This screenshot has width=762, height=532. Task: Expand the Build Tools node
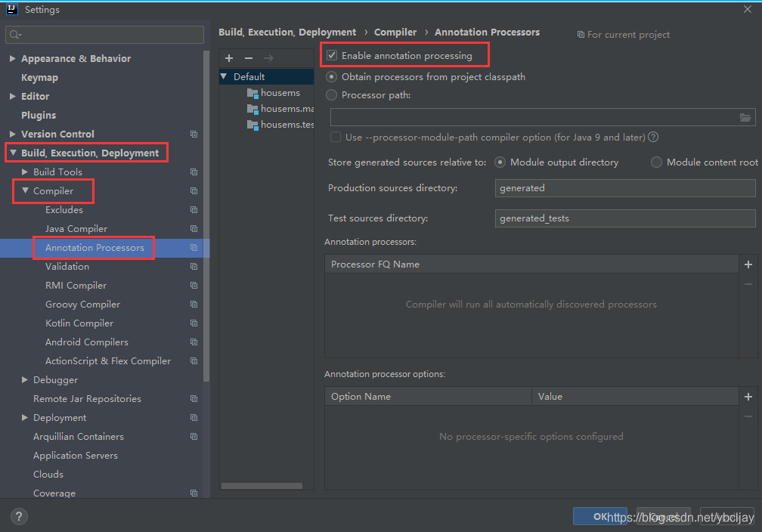click(25, 172)
